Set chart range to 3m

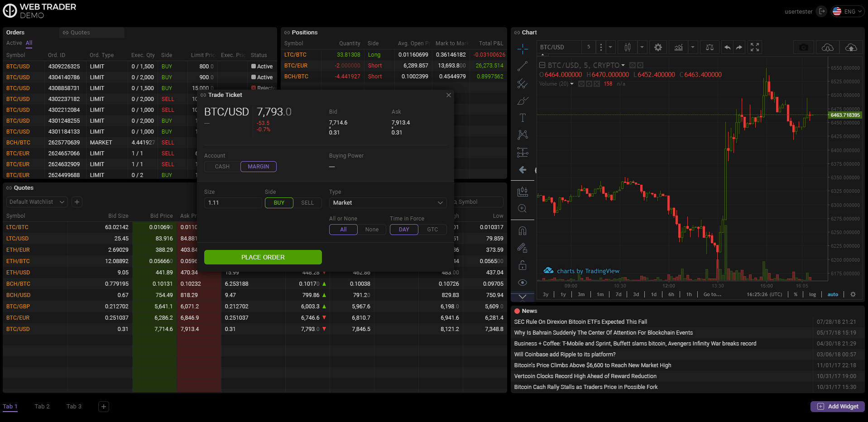(x=581, y=294)
